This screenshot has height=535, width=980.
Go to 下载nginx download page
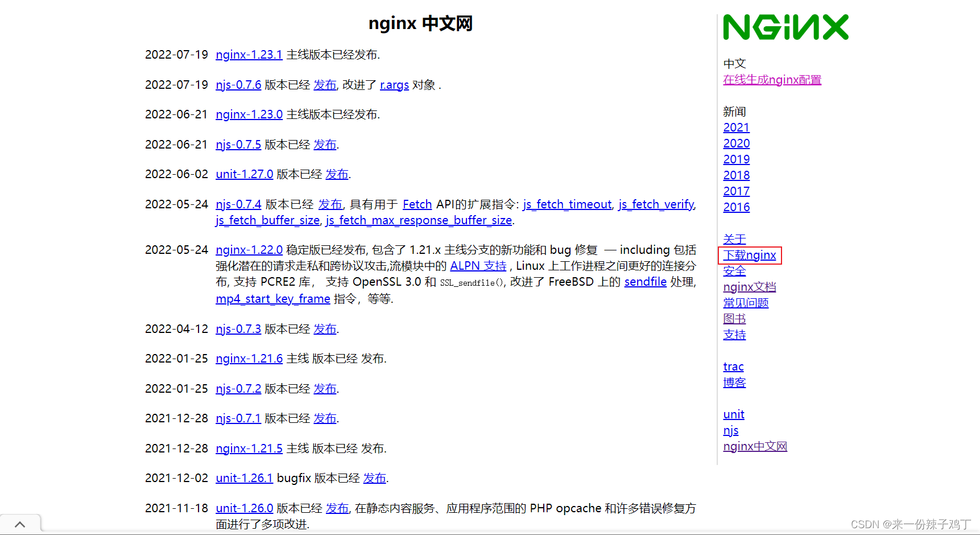(750, 255)
